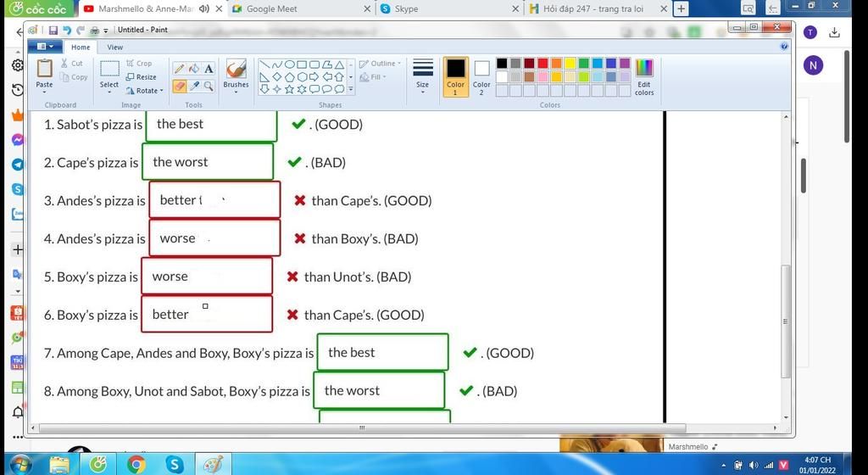This screenshot has height=475, width=868.
Task: Expand the Brushes dropdown arrow
Action: (x=236, y=92)
